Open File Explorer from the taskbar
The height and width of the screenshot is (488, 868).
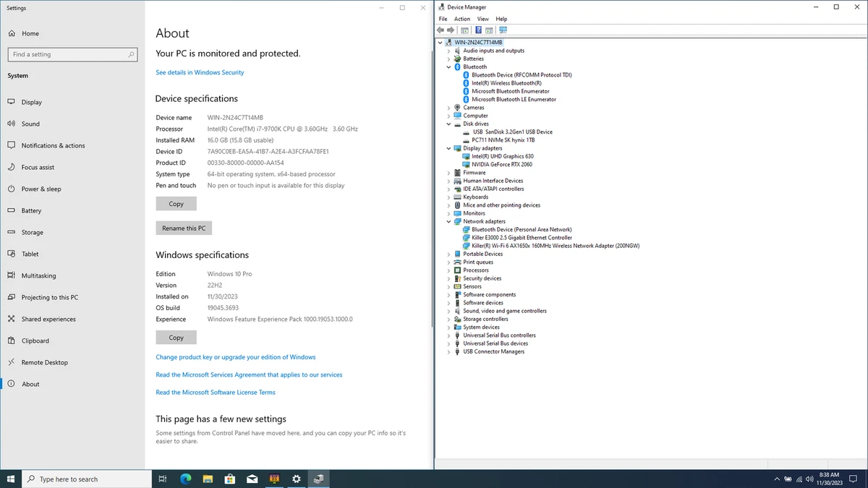208,479
